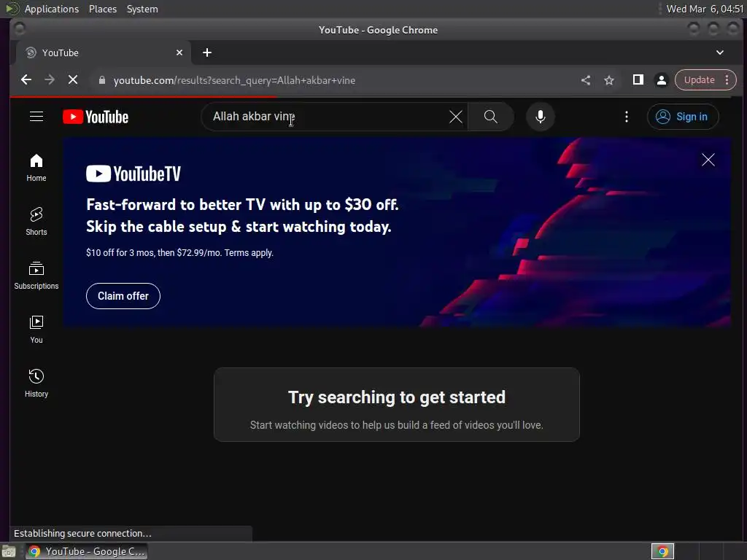Open YouTube settings three-dot menu
The image size is (747, 560).
(x=627, y=117)
